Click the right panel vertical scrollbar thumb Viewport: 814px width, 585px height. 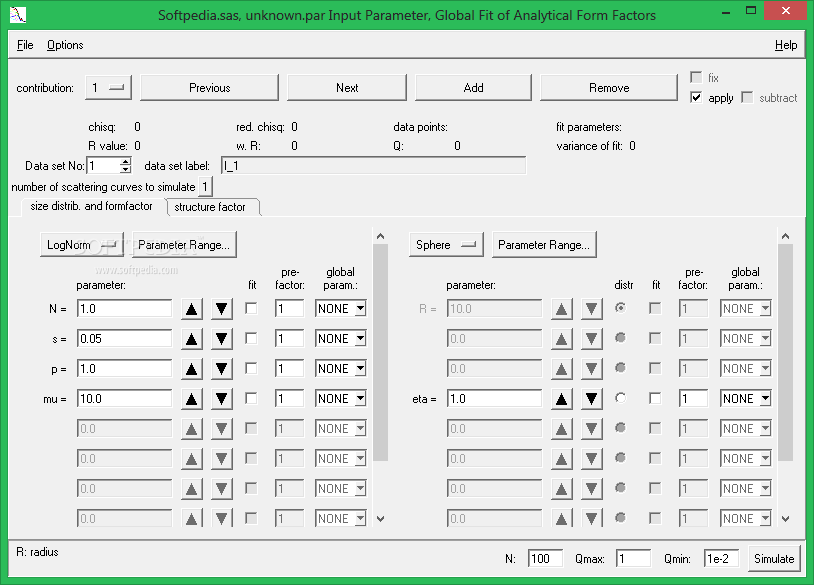point(785,352)
